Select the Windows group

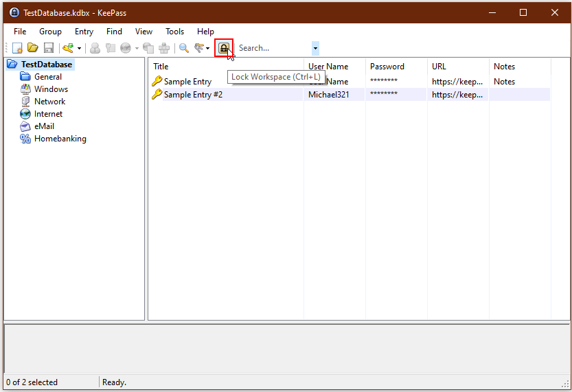tap(51, 89)
